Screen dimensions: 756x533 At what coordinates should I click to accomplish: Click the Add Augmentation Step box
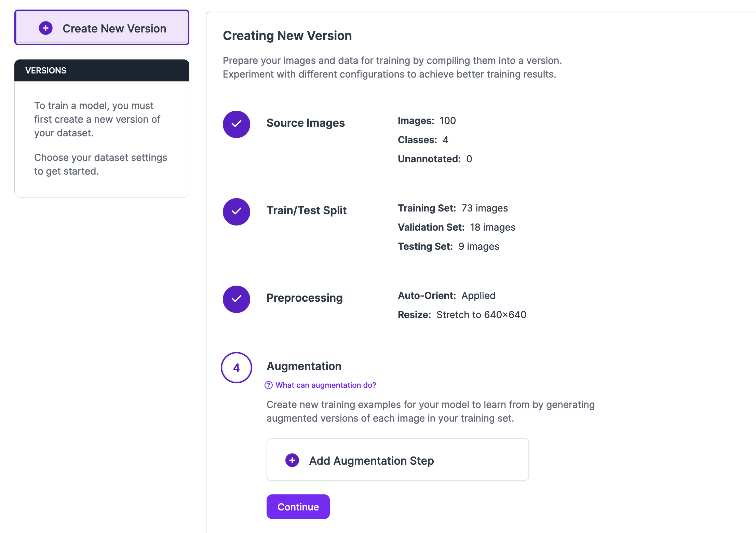[398, 460]
